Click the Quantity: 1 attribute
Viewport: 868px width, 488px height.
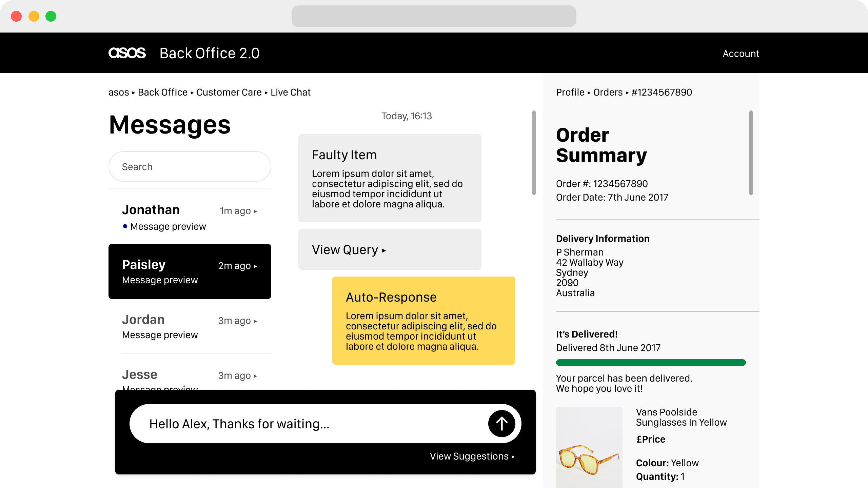pos(660,476)
